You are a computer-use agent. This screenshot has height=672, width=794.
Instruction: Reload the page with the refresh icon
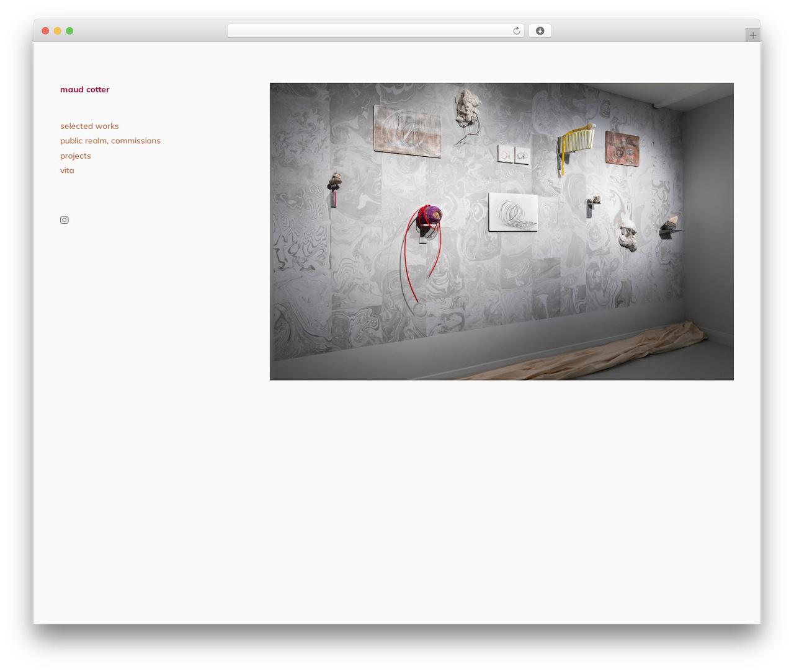[516, 31]
